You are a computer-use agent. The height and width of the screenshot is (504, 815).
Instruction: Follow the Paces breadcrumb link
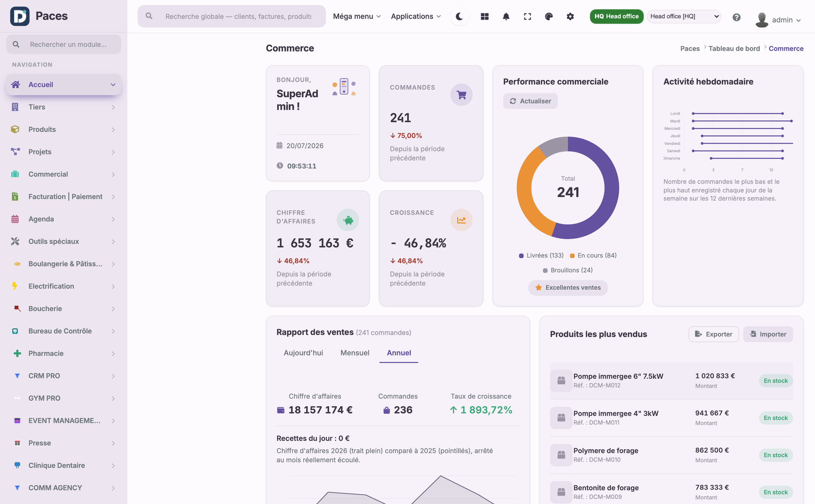[x=690, y=49]
